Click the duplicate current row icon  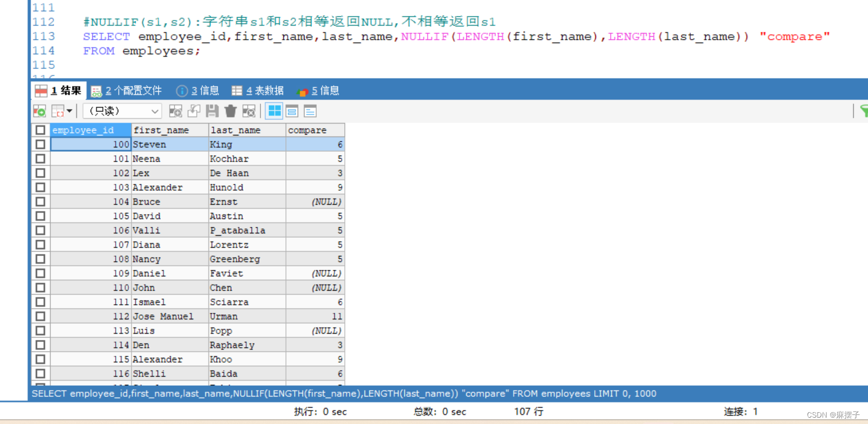[x=194, y=111]
